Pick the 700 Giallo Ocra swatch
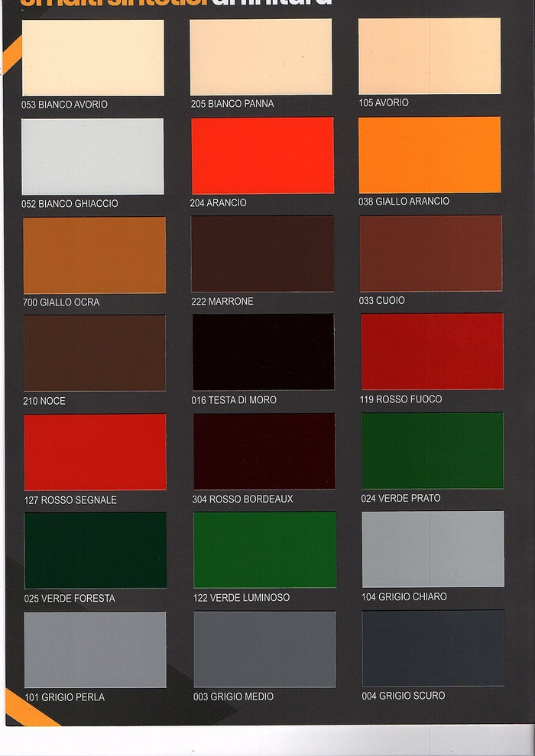The image size is (535, 756). [x=94, y=255]
